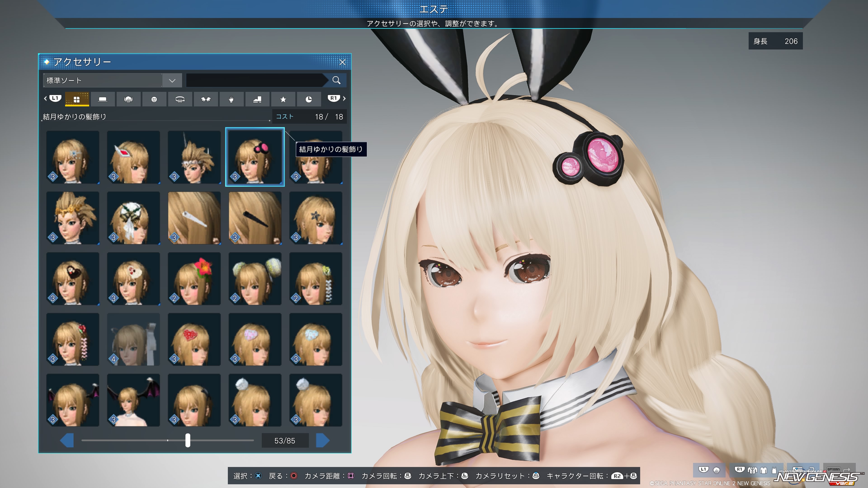Choose the face accessory filter icon

(x=154, y=99)
